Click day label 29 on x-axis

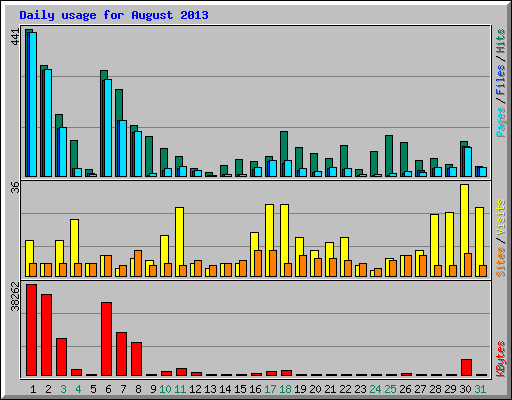point(450,389)
